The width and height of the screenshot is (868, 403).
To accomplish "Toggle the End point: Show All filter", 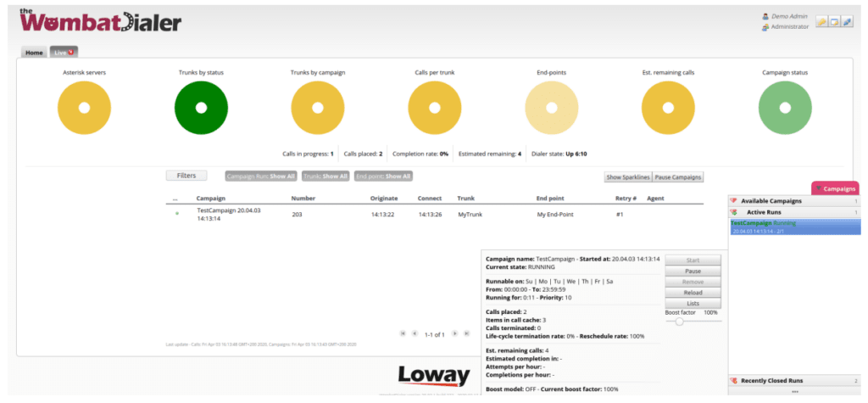I will pos(383,176).
